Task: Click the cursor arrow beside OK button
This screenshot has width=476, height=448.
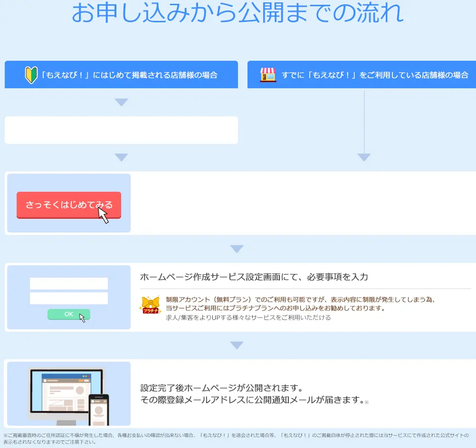Action: click(x=82, y=317)
